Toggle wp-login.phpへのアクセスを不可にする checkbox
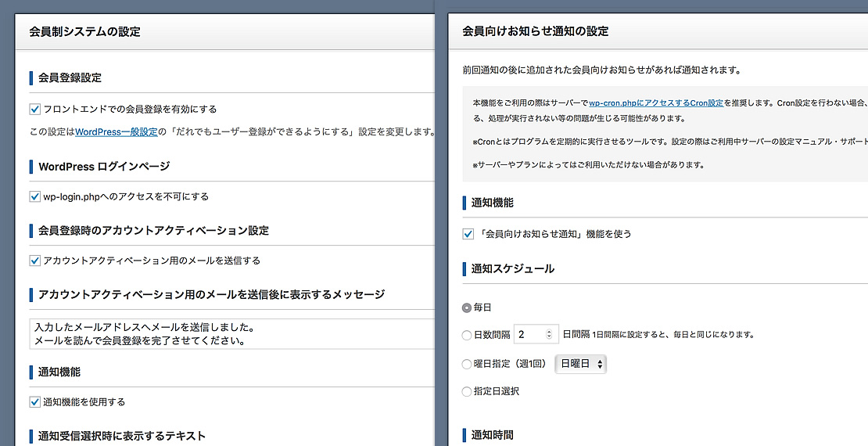Screen dimensions: 868x446 (35, 196)
